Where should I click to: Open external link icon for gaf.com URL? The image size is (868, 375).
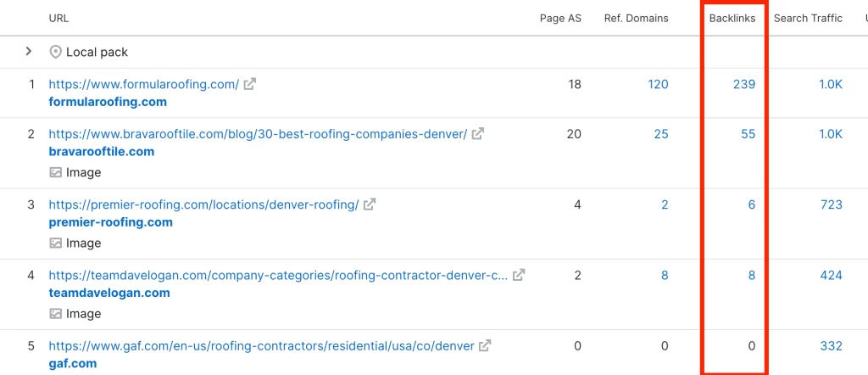[485, 346]
